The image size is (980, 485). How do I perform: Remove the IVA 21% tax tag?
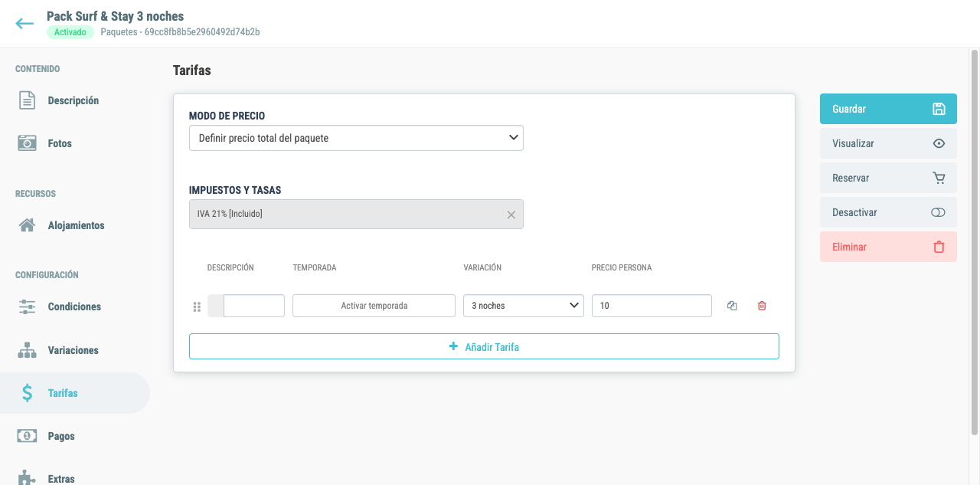pyautogui.click(x=511, y=215)
